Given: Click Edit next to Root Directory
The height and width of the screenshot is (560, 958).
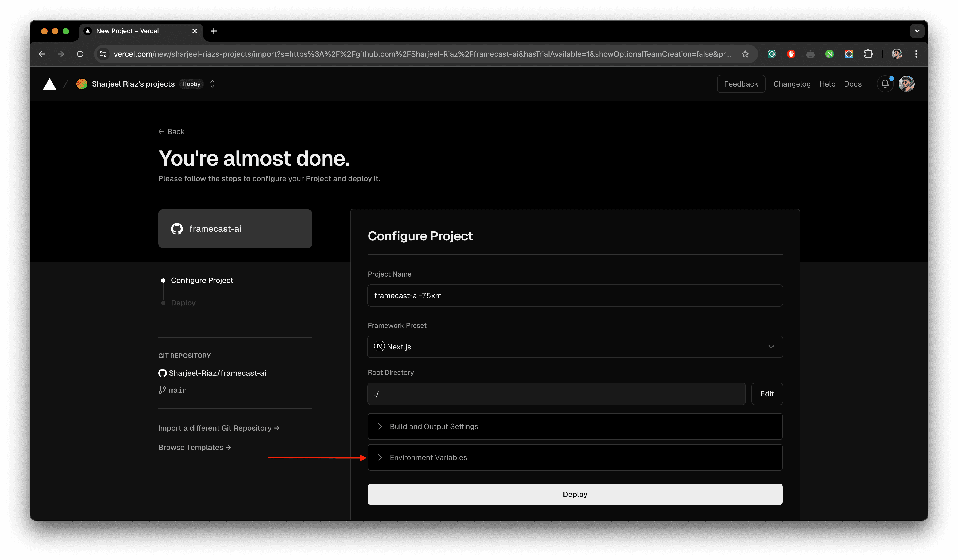Looking at the screenshot, I should coord(767,394).
